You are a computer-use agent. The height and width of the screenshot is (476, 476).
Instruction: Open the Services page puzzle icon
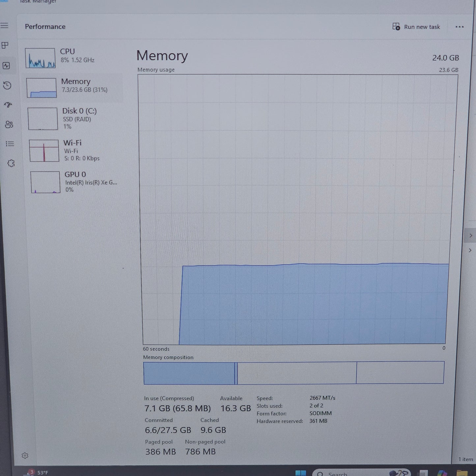11,163
